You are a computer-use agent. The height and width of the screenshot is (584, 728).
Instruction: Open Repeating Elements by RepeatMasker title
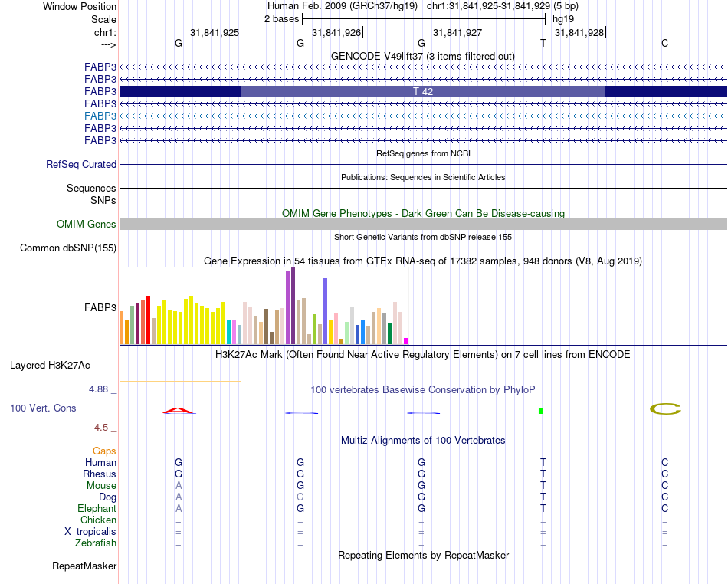click(x=423, y=556)
